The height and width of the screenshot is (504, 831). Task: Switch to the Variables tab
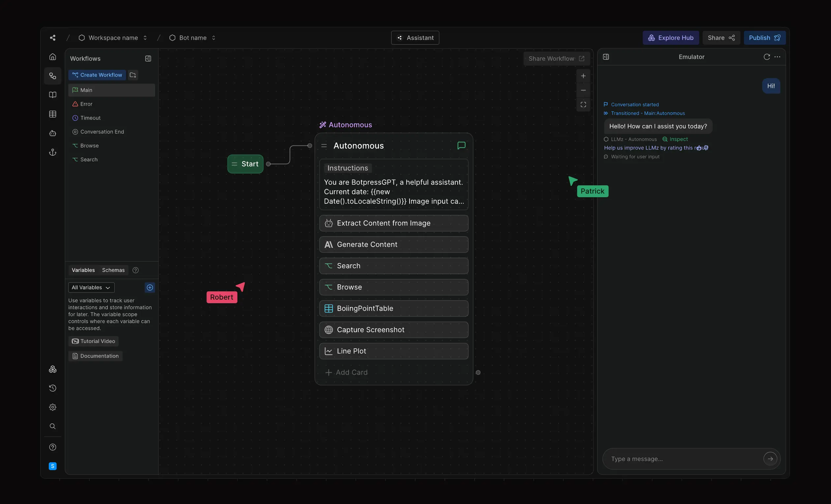[83, 270]
